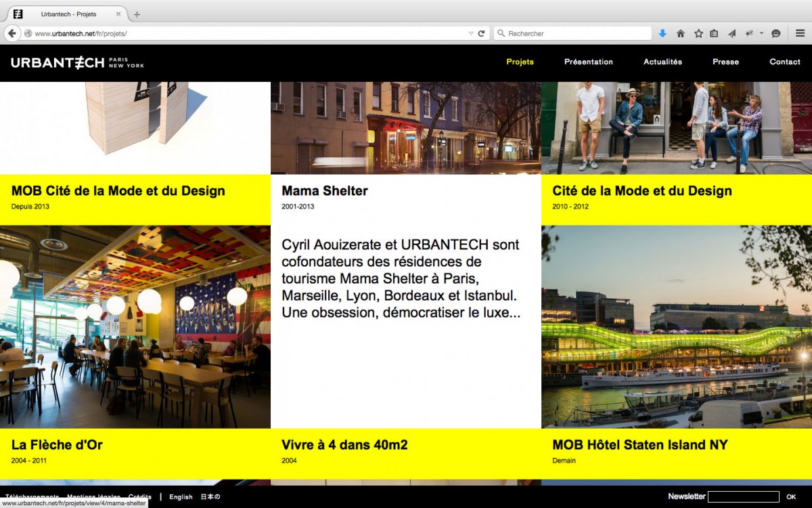
Task: Go to the Actualités page
Action: click(x=662, y=62)
